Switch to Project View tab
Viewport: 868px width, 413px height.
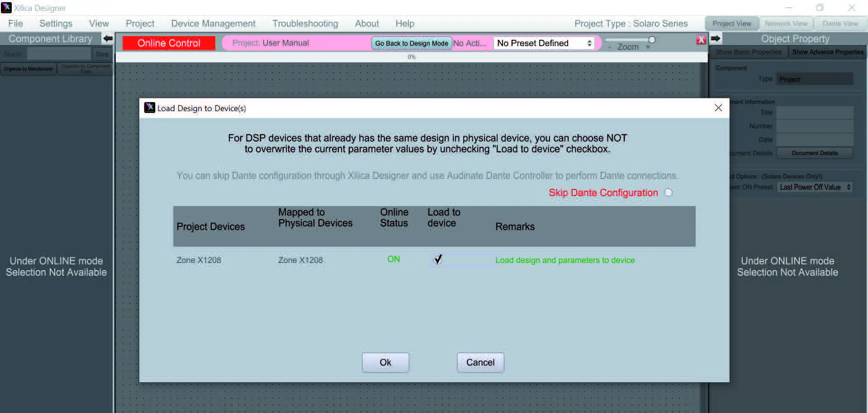pos(732,23)
